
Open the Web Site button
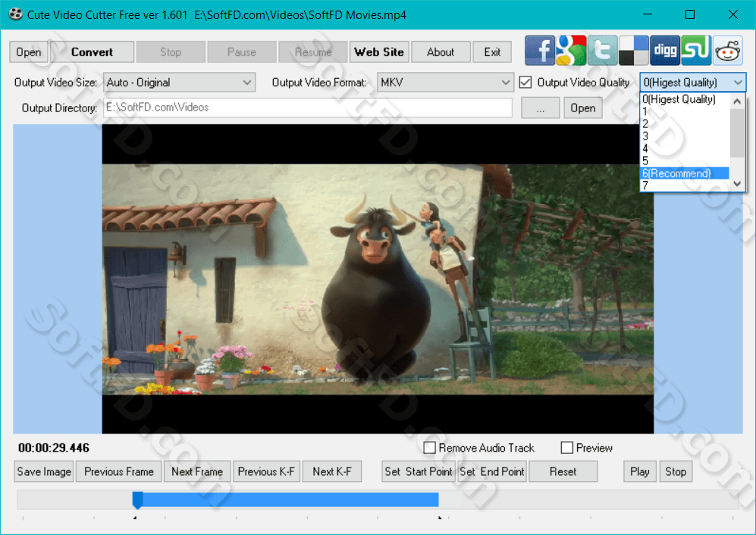click(x=379, y=52)
